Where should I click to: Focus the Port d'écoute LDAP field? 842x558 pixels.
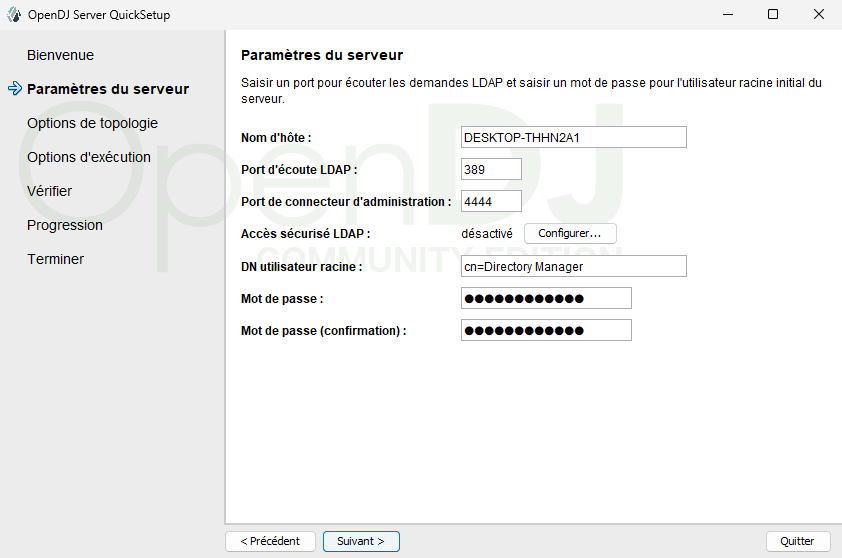[491, 170]
